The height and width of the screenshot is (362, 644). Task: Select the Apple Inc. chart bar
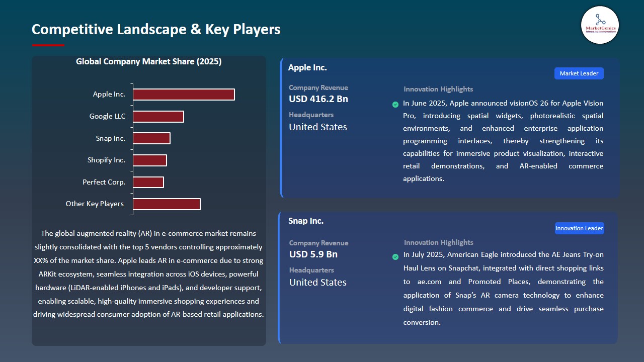pos(184,95)
